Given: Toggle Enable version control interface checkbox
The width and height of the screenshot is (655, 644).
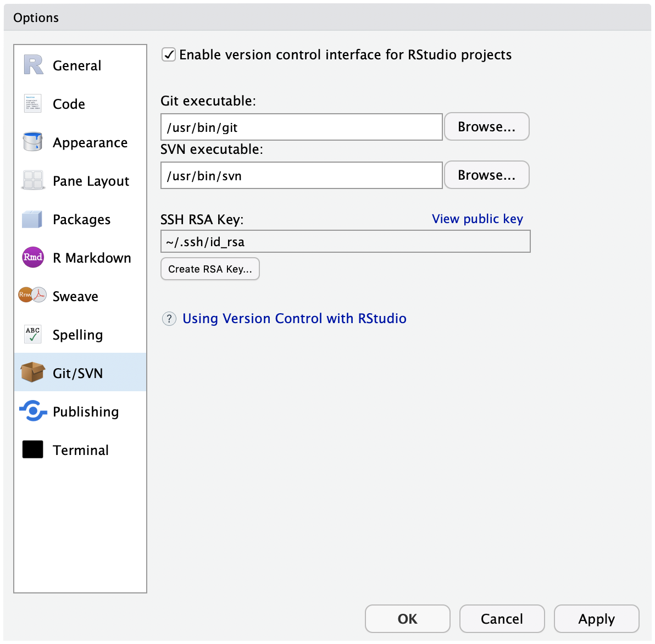Looking at the screenshot, I should click(169, 55).
